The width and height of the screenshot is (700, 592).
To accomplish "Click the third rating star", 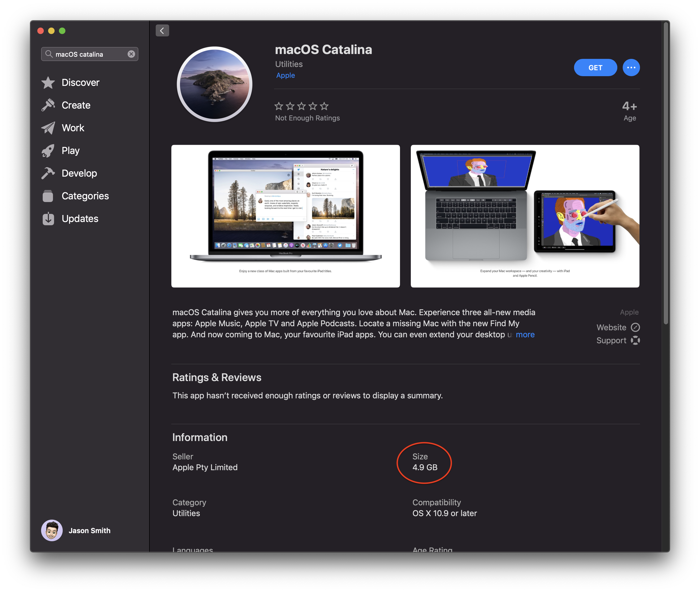I will (x=301, y=106).
